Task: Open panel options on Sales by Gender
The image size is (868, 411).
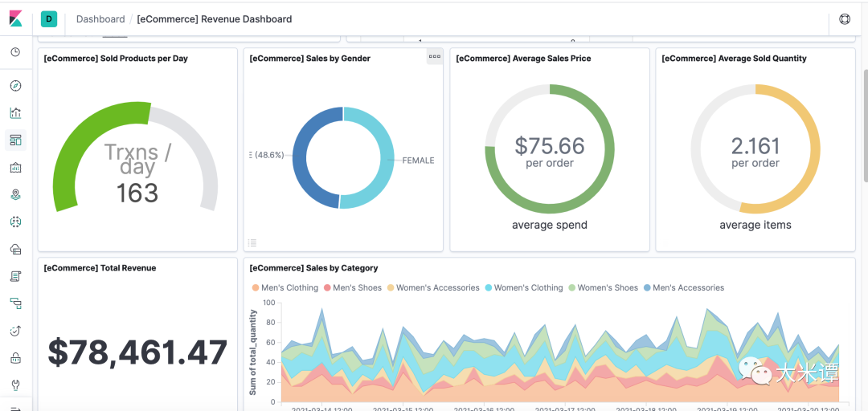Action: (435, 56)
